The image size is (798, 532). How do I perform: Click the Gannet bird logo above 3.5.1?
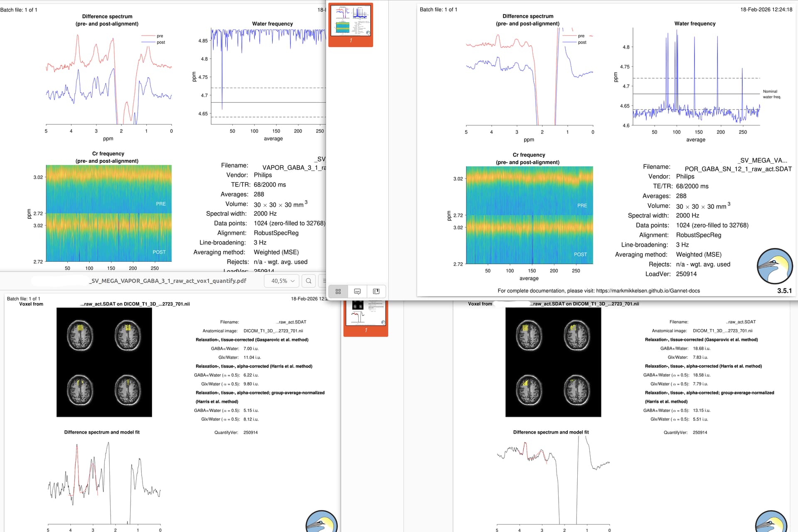(x=774, y=266)
